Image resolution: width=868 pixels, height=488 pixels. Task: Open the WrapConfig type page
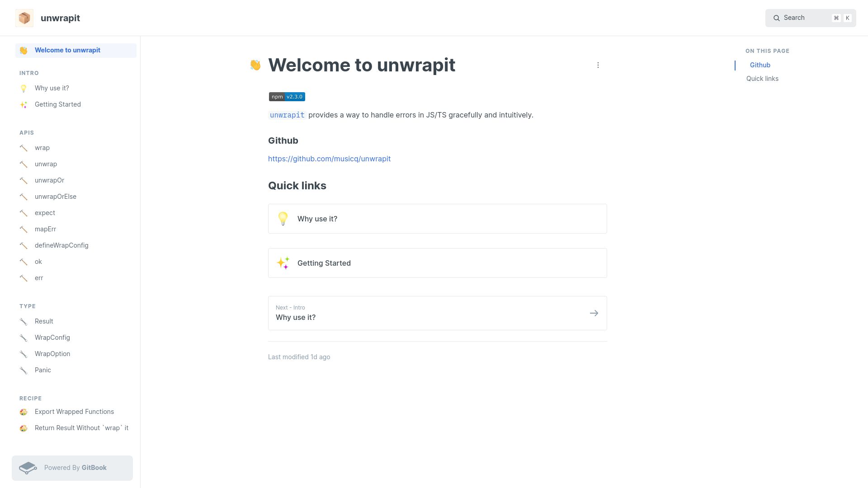click(x=76, y=338)
